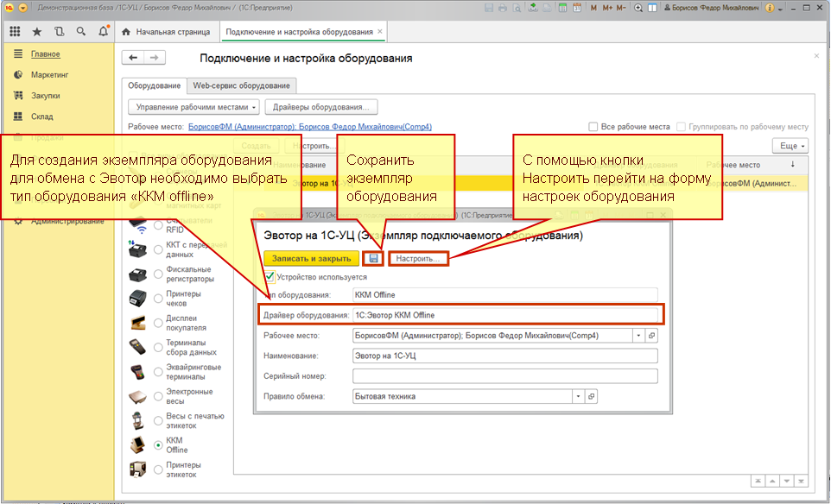Screen dimensions: 831x504
Task: Open notifications bell icon
Action: tap(104, 31)
